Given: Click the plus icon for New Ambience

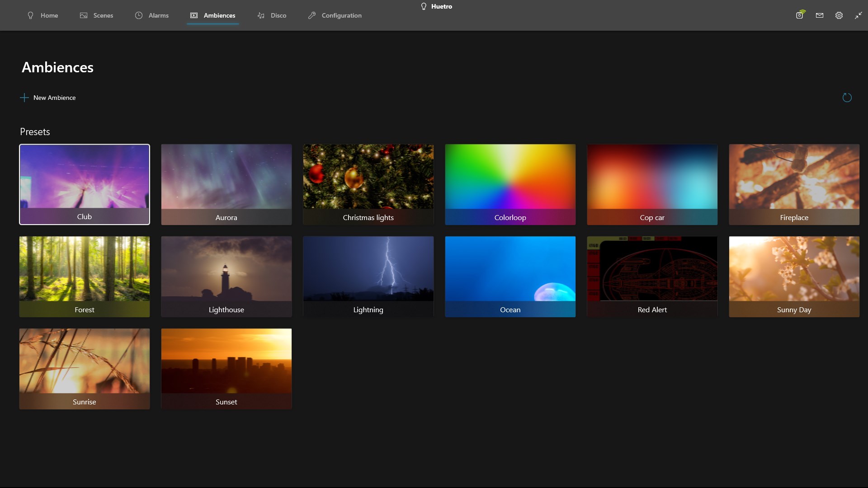Looking at the screenshot, I should (24, 98).
